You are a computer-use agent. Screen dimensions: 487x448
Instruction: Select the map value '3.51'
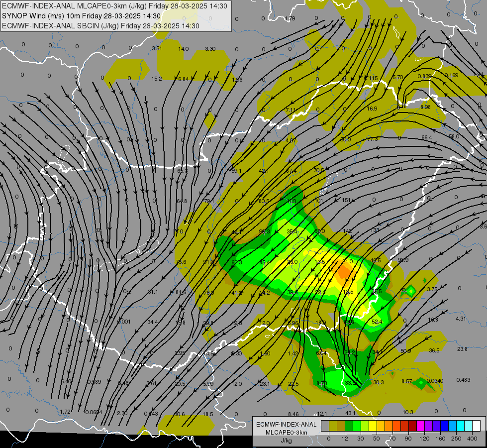pyautogui.click(x=157, y=48)
